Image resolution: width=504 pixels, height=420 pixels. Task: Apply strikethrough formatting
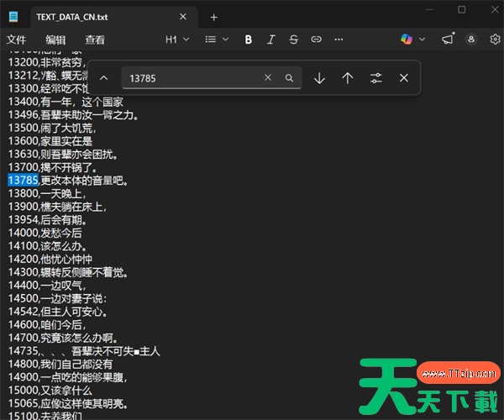point(293,39)
